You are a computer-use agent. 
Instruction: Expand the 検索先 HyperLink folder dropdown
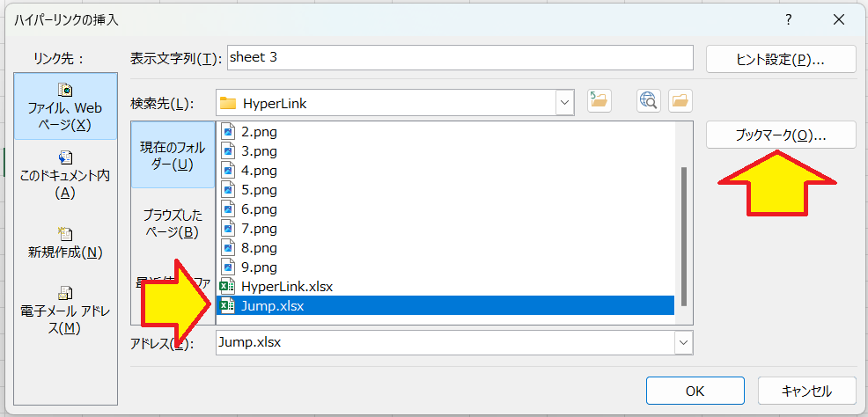tap(564, 103)
